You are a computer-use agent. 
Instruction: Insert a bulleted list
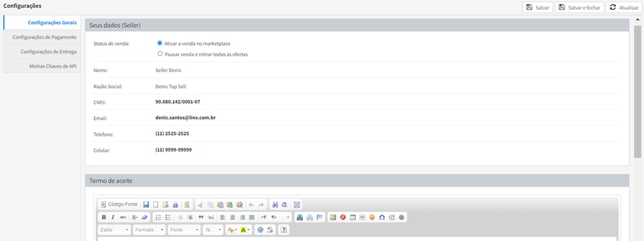click(x=168, y=217)
